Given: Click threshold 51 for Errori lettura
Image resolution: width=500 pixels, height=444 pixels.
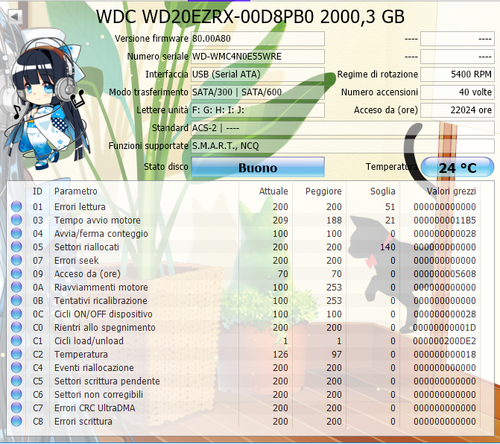Looking at the screenshot, I should (x=390, y=207).
